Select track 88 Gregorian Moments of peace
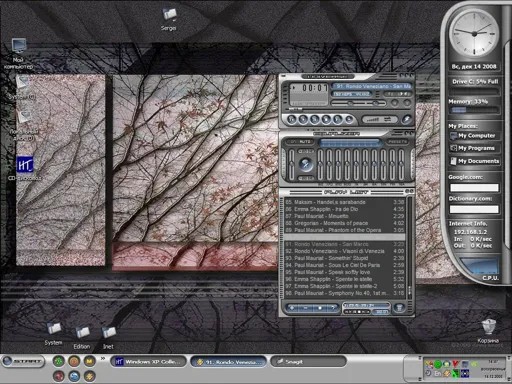 coord(344,223)
